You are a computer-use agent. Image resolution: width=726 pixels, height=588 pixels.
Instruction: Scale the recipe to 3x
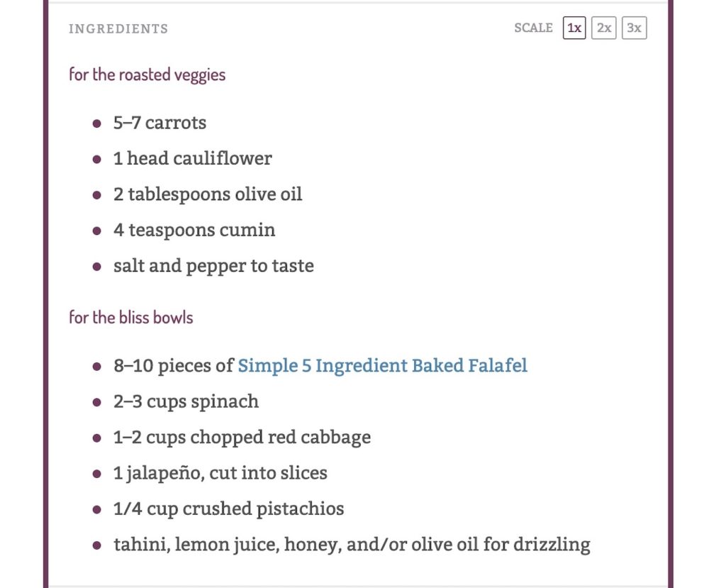[x=634, y=28]
